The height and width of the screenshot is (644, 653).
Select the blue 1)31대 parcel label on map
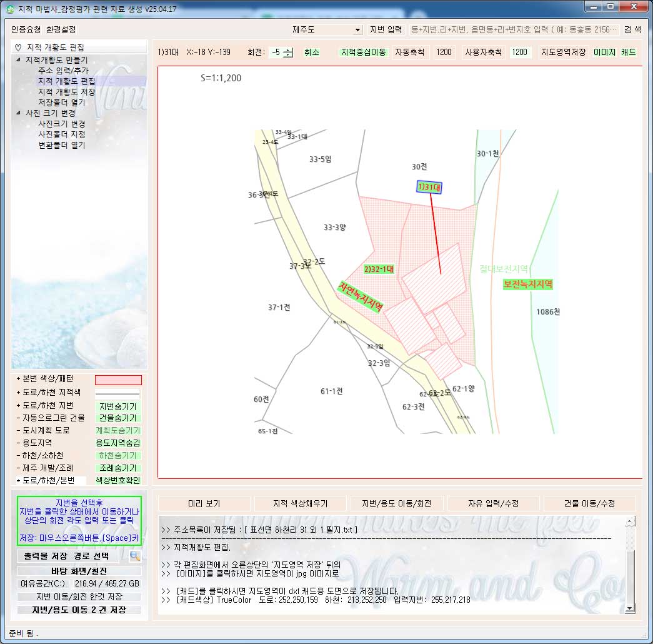429,187
